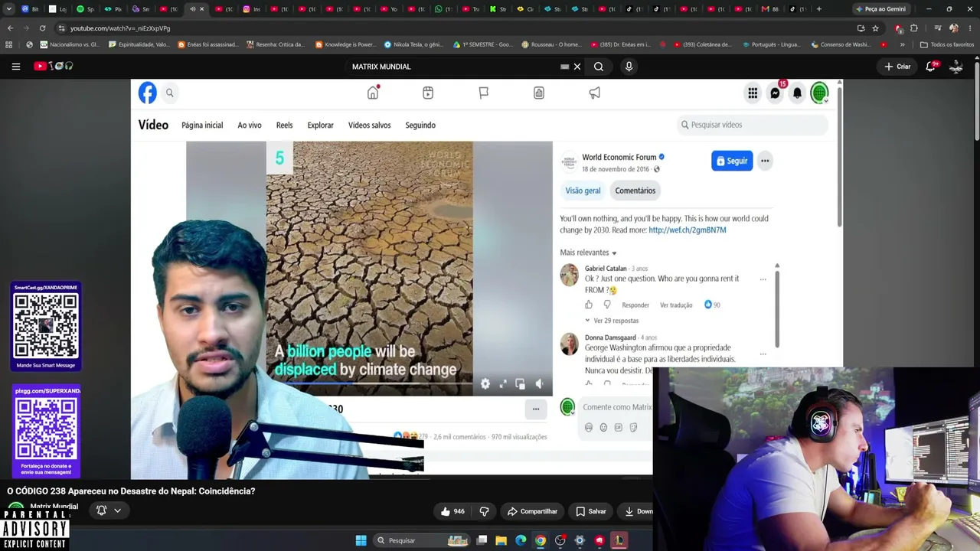This screenshot has width=980, height=551.
Task: Open more options on World Economic Forum post
Action: (765, 161)
